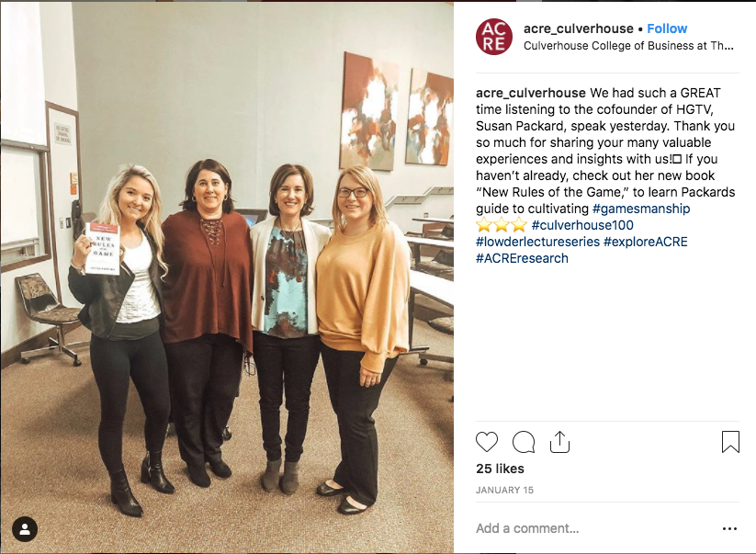This screenshot has height=554, width=756.
Task: Open the #exploreACRE hashtag
Action: (x=645, y=242)
